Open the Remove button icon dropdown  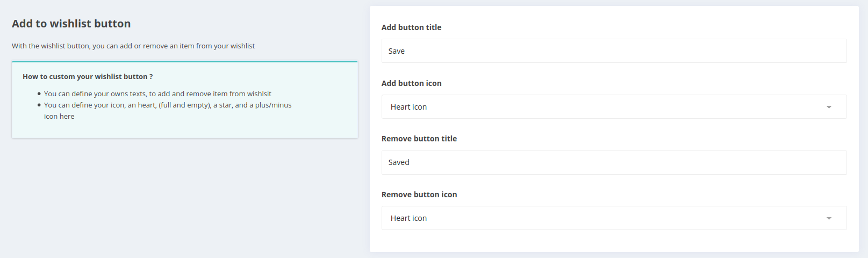tap(614, 218)
